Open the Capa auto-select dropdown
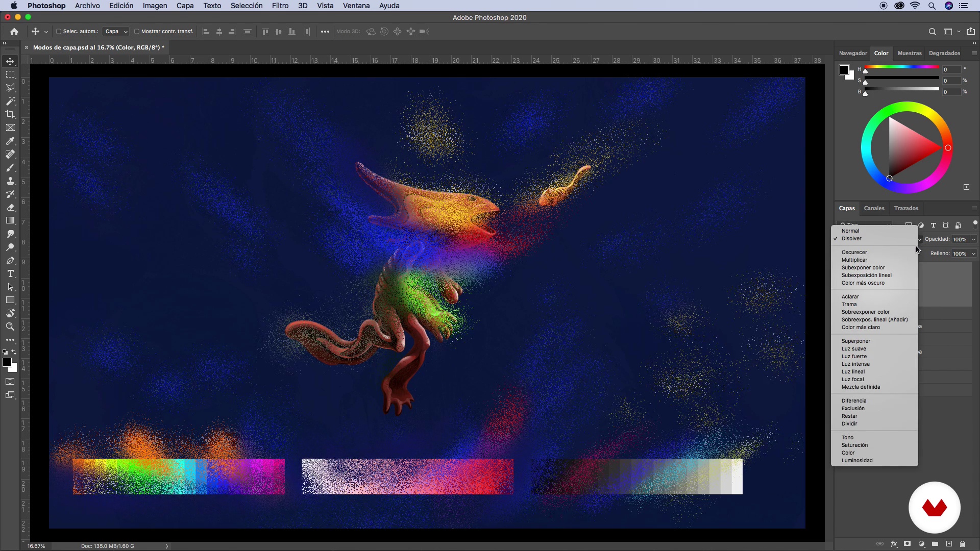980x551 pixels. pos(116,32)
